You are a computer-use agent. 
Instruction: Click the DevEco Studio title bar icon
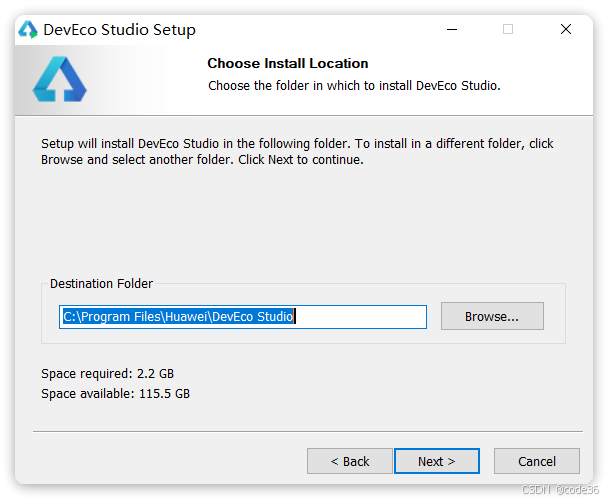[28, 29]
